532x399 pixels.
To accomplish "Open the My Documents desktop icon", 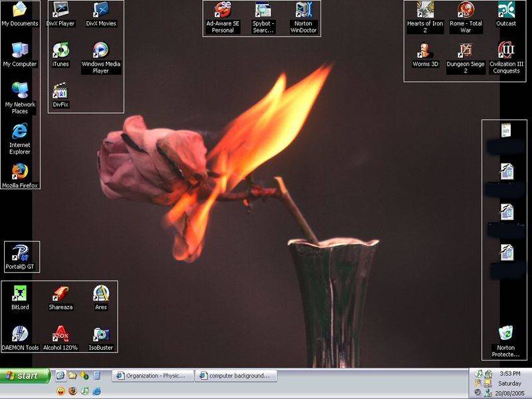I will tap(20, 10).
